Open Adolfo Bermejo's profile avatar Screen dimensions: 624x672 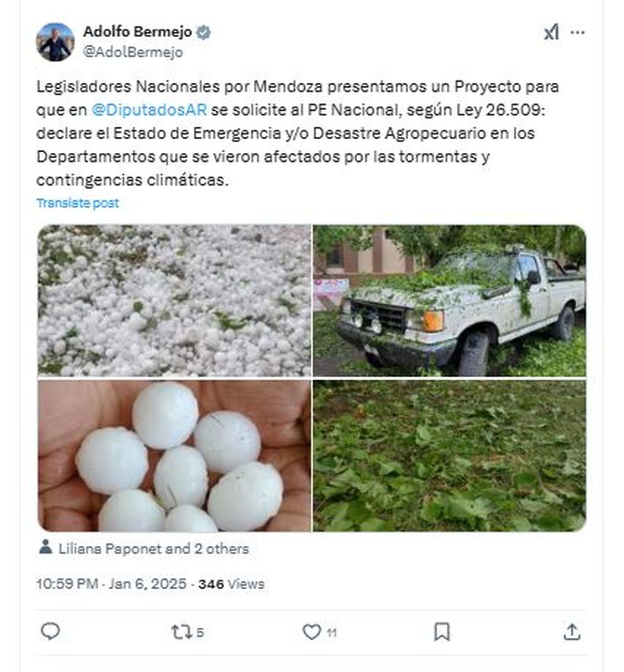(55, 42)
